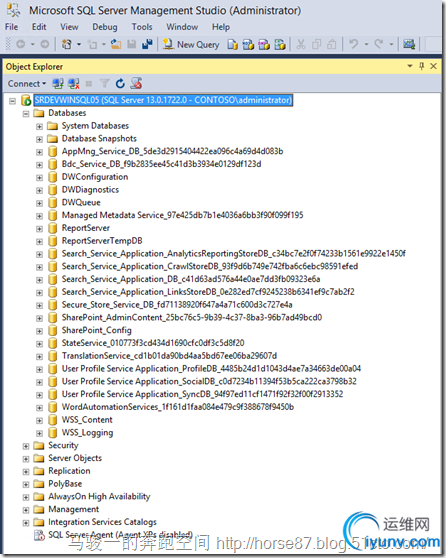Viewport: 446px width, 558px height.
Task: Click the New Query toolbar button
Action: coord(191,44)
